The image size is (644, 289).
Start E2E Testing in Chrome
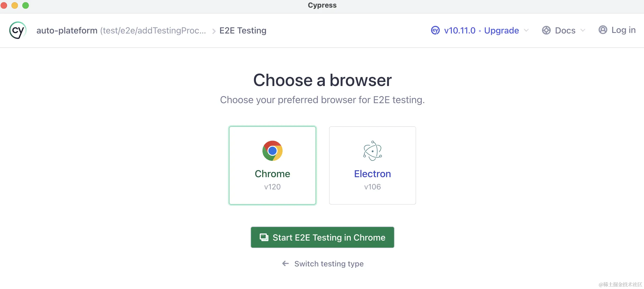322,237
